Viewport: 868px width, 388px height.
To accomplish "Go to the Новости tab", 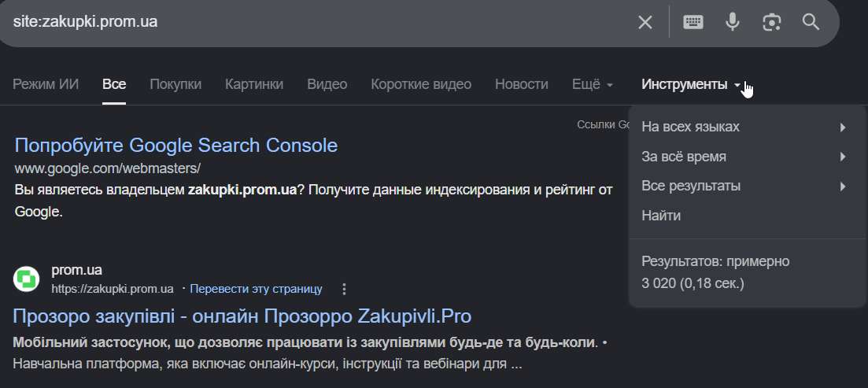I will tap(522, 84).
